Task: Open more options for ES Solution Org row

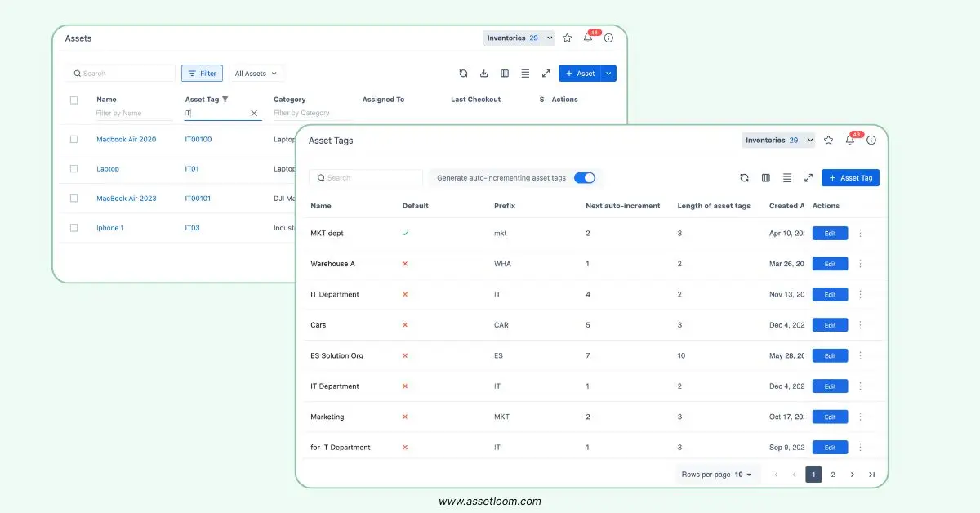Action: [x=861, y=355]
